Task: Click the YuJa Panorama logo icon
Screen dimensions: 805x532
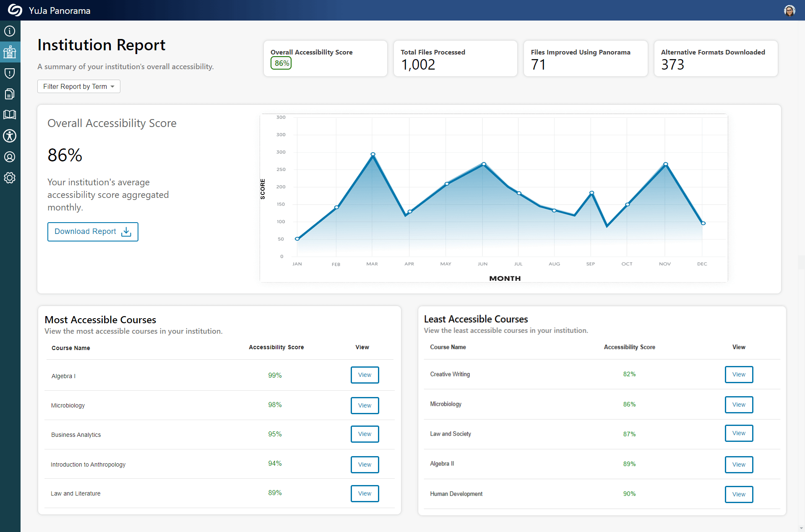Action: tap(15, 10)
